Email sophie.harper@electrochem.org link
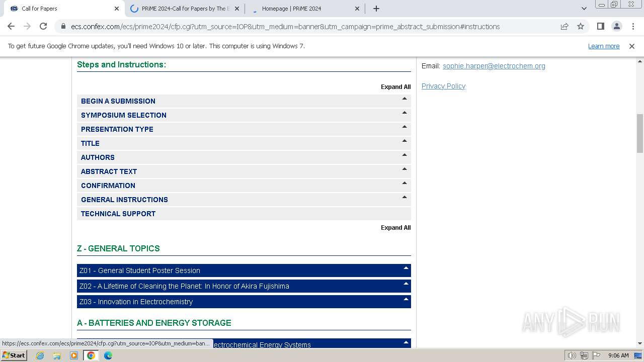The height and width of the screenshot is (362, 644). [494, 66]
